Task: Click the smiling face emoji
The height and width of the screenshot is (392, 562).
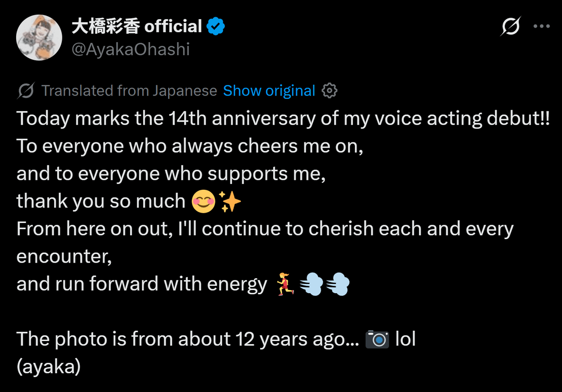Action: 203,202
